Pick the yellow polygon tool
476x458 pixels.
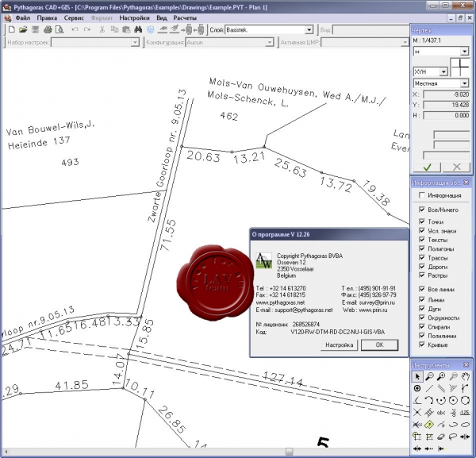tap(429, 425)
